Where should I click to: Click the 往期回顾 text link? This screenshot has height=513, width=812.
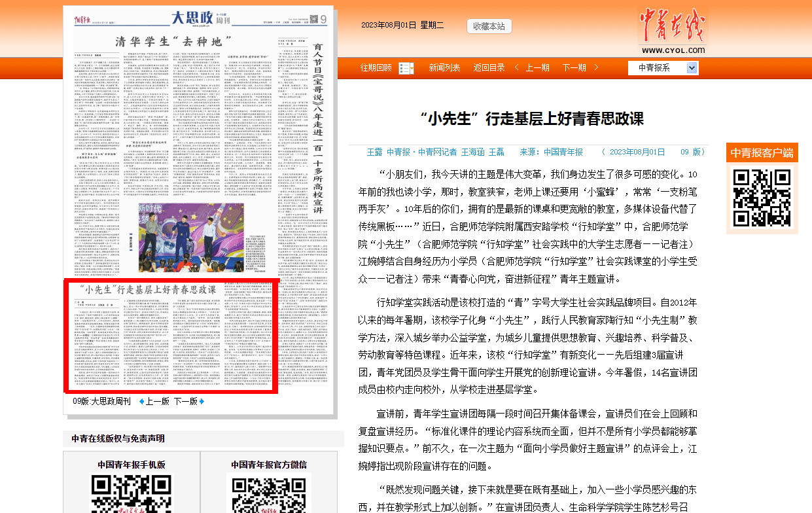[x=376, y=68]
